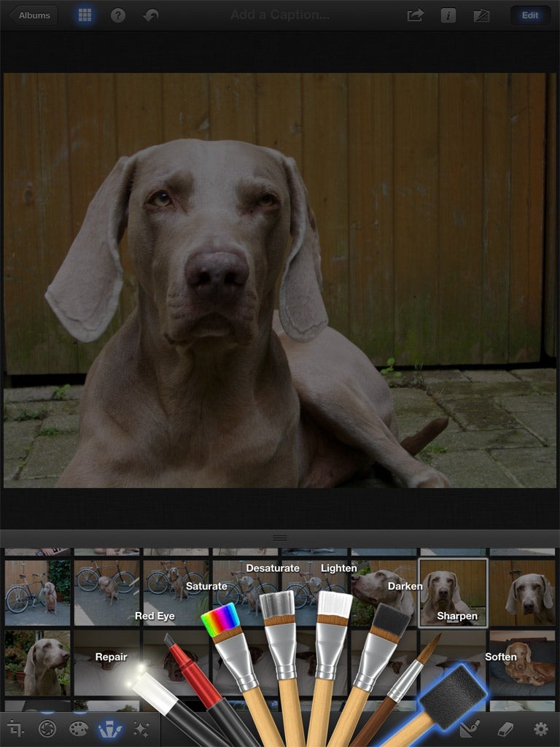Open the Color palette tool

[79, 729]
